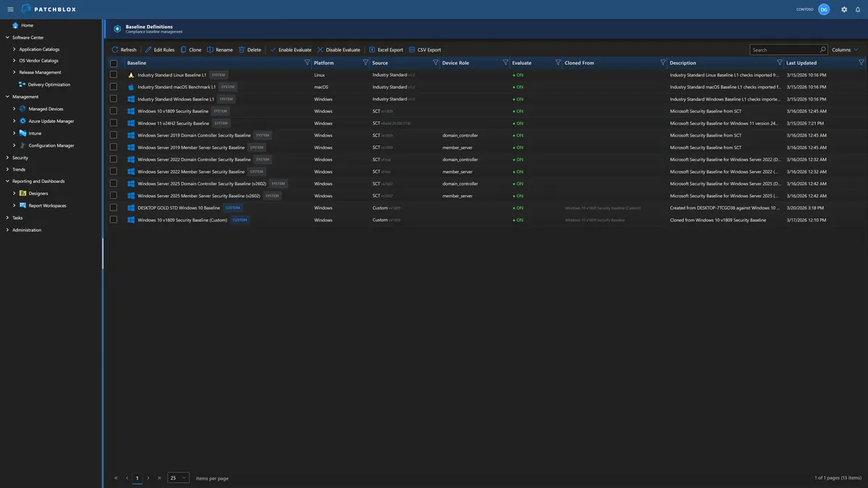Go to page 1 in pager

(137, 478)
